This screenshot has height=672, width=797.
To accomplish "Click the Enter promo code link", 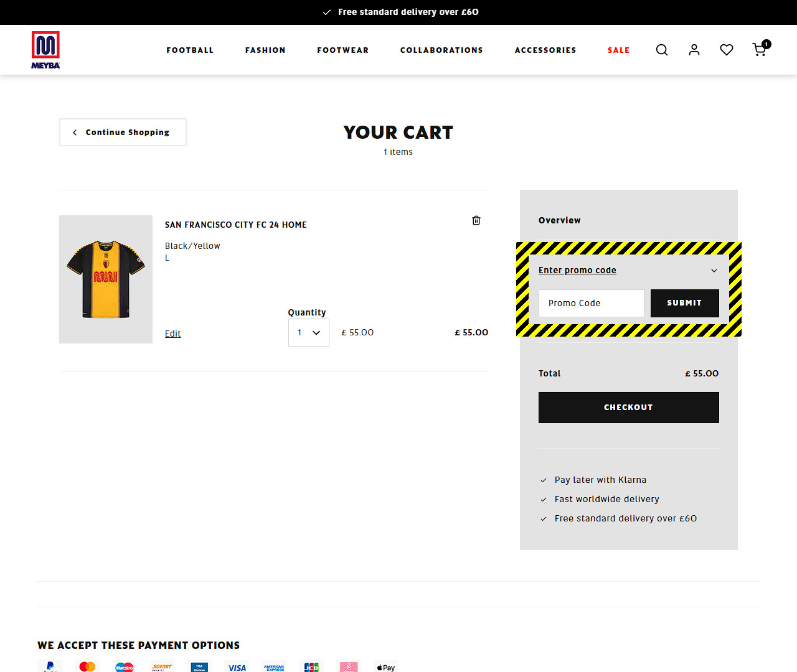I will click(x=577, y=270).
